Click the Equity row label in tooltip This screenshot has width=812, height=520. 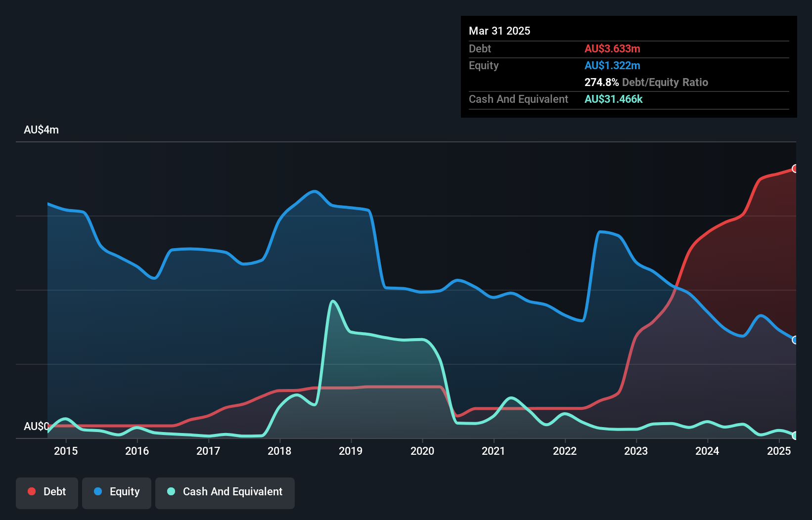(x=484, y=65)
